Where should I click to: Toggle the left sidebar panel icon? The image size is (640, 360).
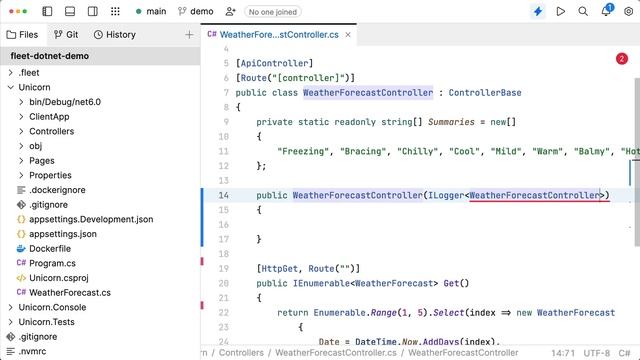click(47, 11)
